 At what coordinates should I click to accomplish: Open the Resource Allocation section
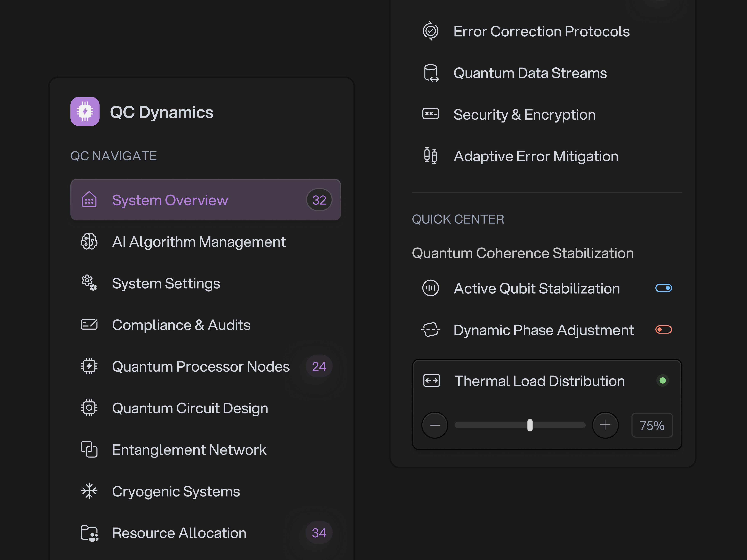179,533
